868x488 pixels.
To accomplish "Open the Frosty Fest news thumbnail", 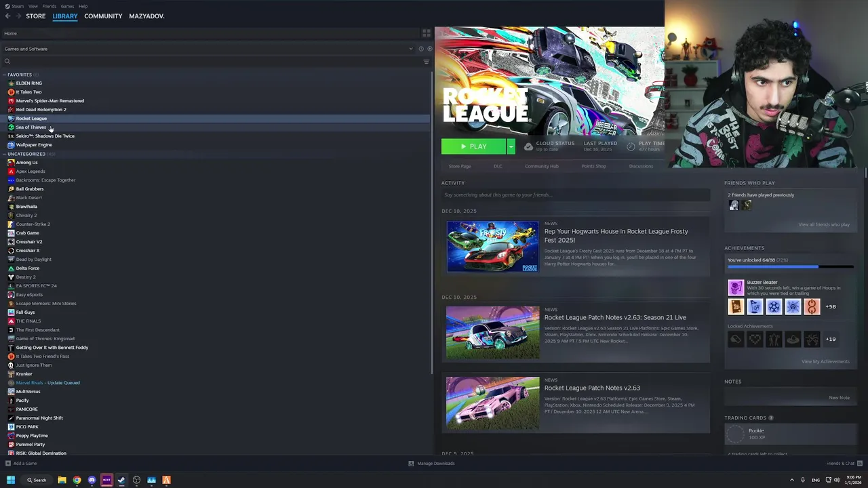I will click(x=492, y=246).
